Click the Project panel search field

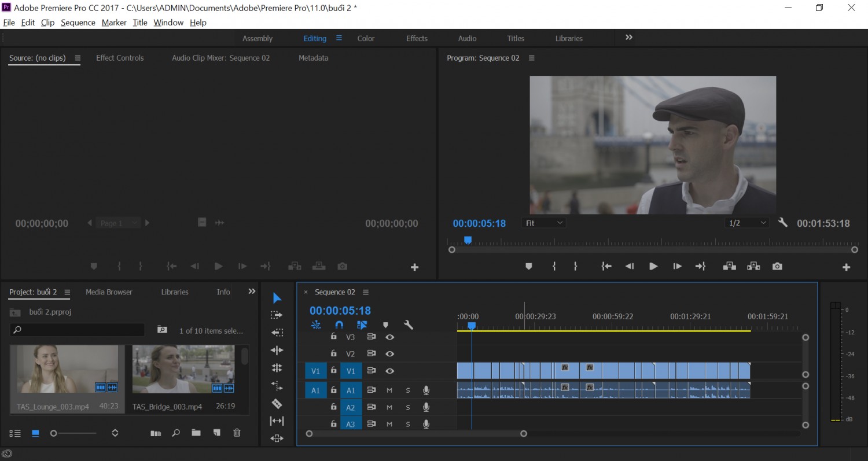tap(77, 330)
